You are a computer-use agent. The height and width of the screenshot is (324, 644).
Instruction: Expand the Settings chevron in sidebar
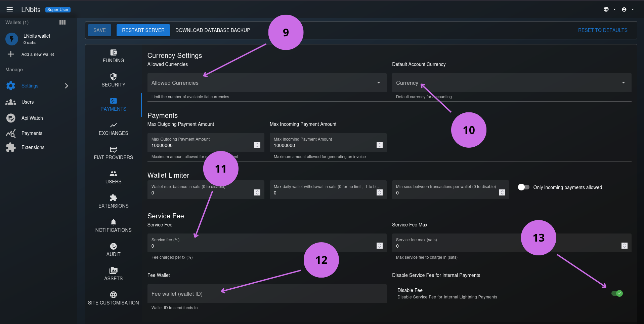point(67,86)
